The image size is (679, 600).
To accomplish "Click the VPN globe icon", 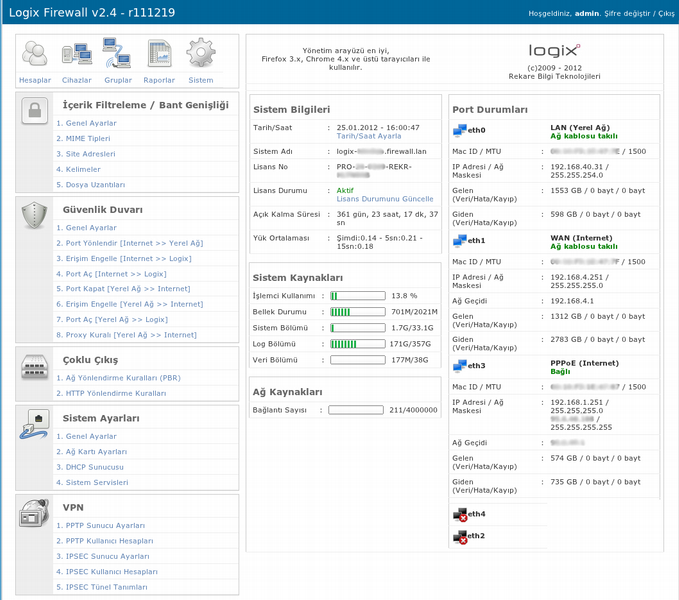I will click(34, 513).
